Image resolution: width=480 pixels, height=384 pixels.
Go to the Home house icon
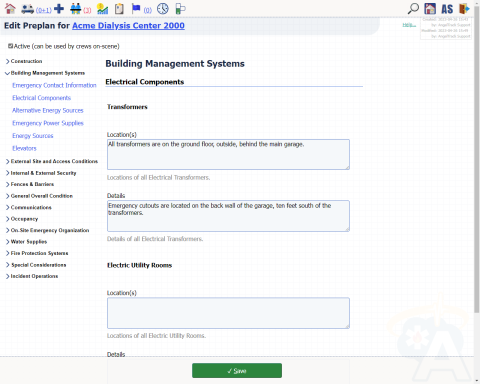click(10, 9)
